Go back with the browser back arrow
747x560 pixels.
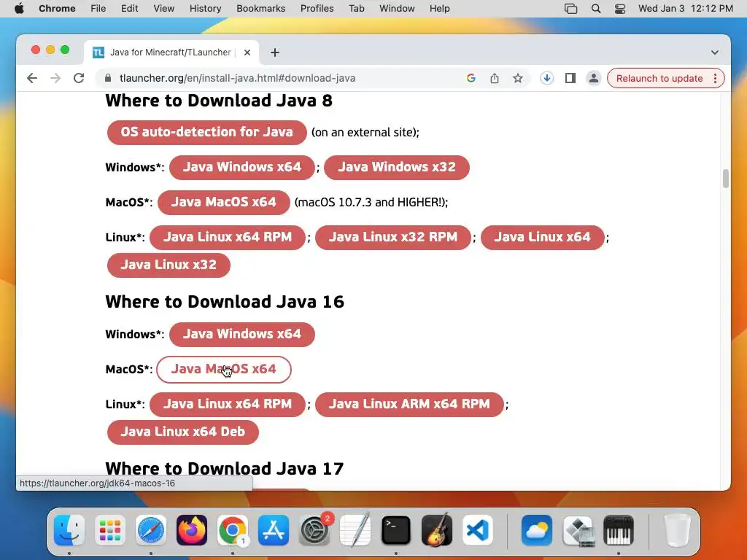[32, 78]
